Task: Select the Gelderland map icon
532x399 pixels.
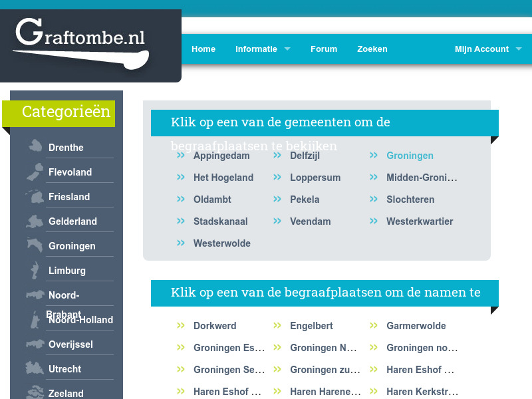Action: (35, 219)
